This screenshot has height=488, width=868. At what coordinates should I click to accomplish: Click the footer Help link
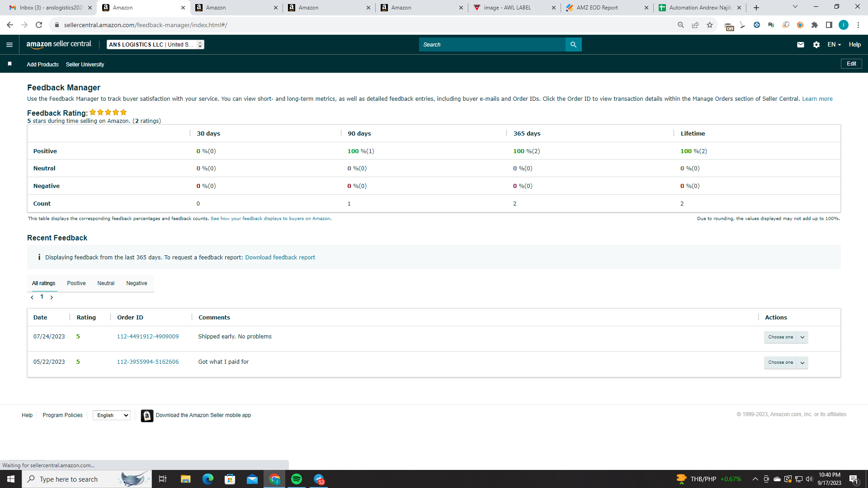(27, 415)
